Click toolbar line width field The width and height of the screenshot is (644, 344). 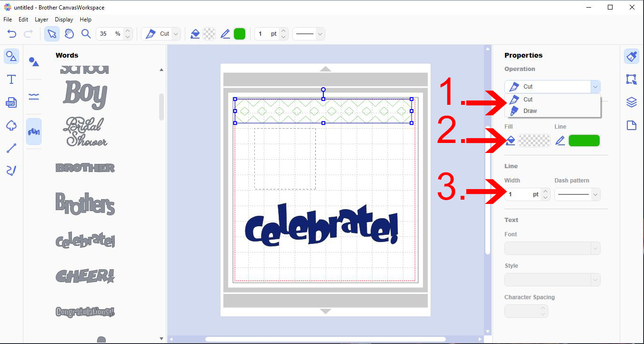(x=267, y=34)
